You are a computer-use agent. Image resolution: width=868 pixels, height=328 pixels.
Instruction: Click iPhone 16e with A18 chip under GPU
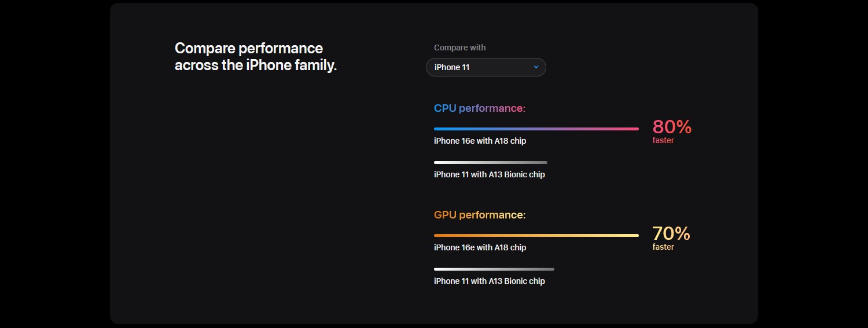(480, 247)
